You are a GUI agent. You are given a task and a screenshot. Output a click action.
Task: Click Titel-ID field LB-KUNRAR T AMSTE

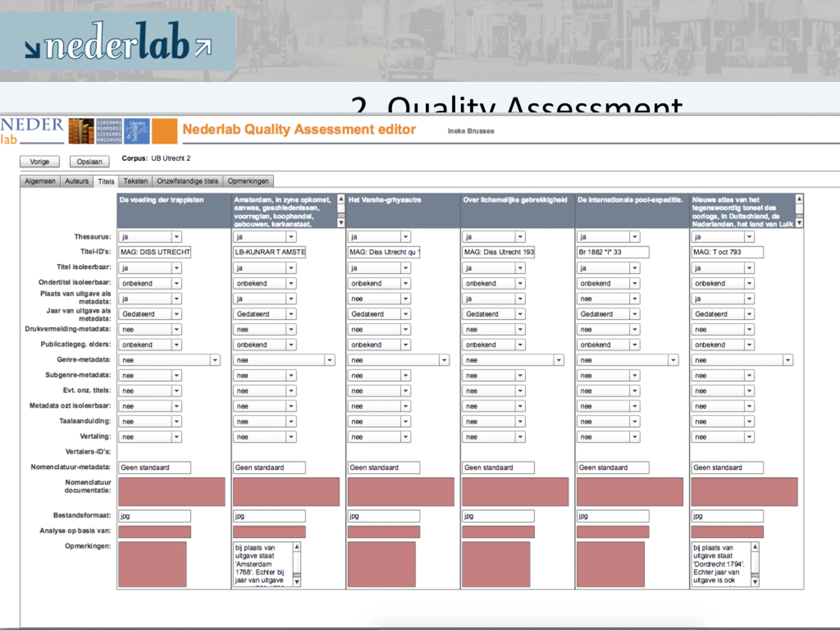[x=270, y=252]
